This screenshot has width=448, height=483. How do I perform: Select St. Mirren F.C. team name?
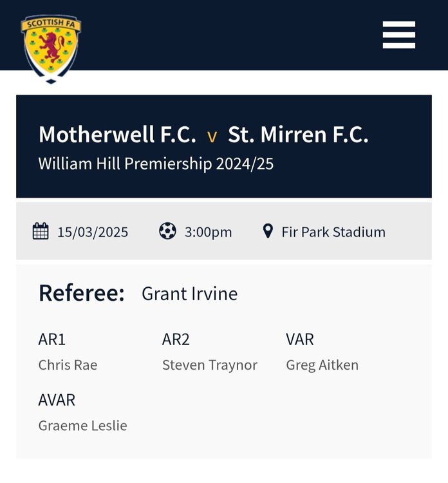click(x=298, y=135)
